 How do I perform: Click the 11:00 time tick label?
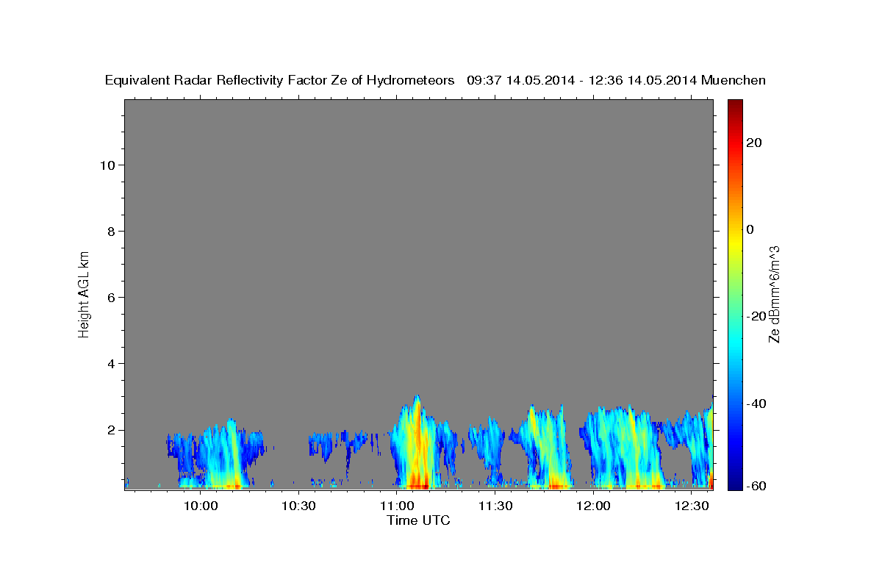(397, 506)
